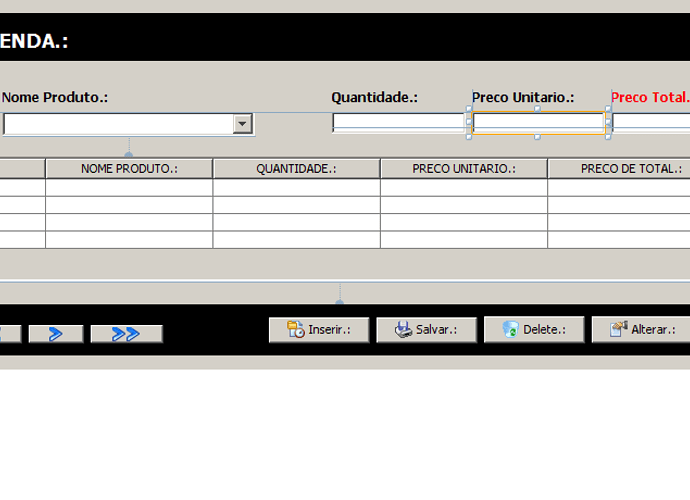Select the PRECO DE TOTAL column header
The height and width of the screenshot is (500, 690).
619,169
